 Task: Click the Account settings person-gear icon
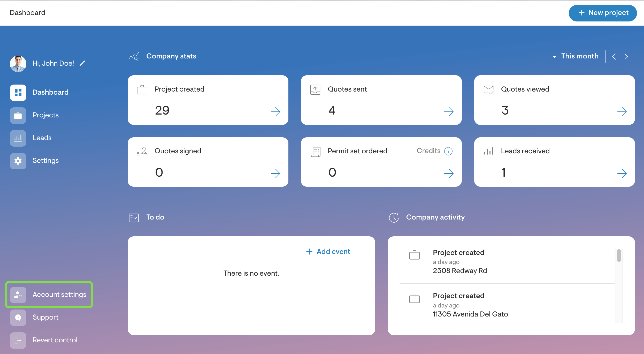[18, 295]
